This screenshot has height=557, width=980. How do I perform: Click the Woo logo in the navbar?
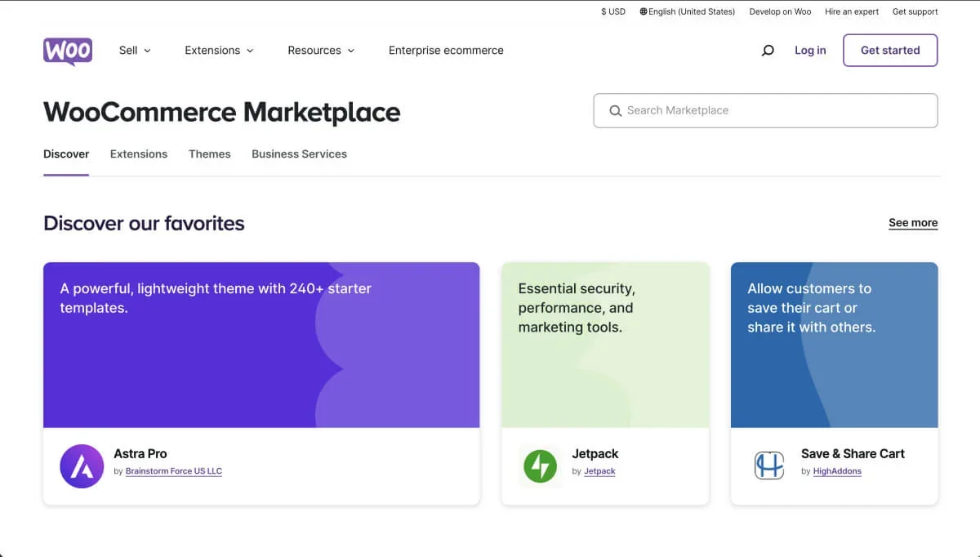67,51
